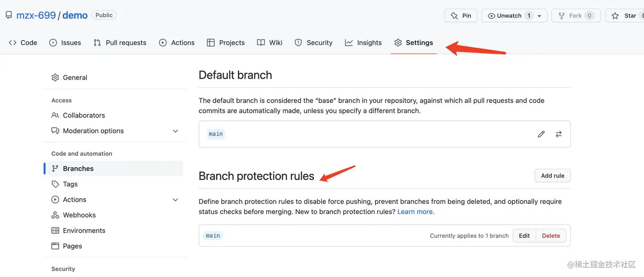The height and width of the screenshot is (277, 644).
Task: Open the Unwatch dropdown arrow
Action: pyautogui.click(x=539, y=16)
